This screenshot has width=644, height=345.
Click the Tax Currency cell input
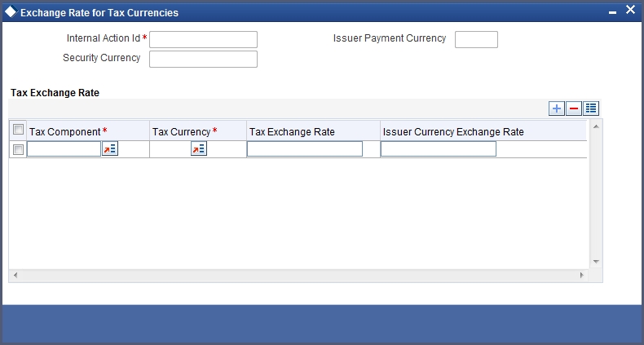(x=170, y=148)
